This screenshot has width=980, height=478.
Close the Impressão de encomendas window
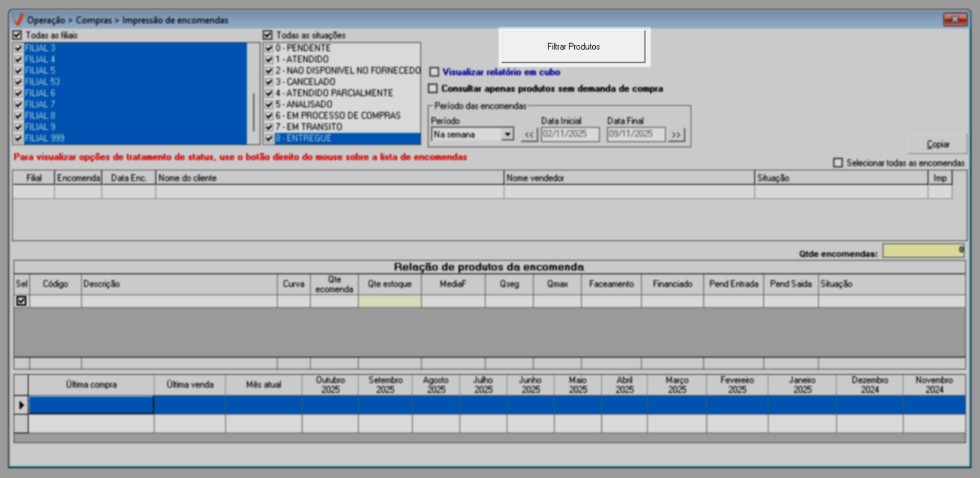click(x=955, y=20)
